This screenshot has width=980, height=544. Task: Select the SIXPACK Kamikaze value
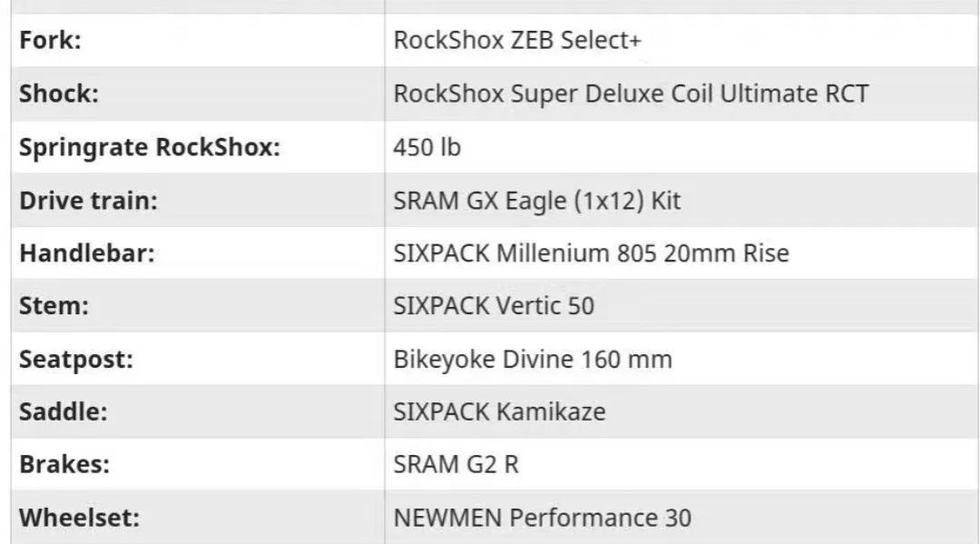[499, 411]
